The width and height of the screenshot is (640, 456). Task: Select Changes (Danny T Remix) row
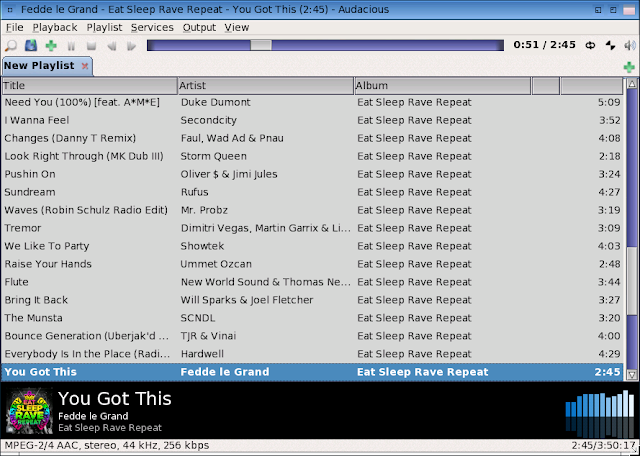[312, 138]
